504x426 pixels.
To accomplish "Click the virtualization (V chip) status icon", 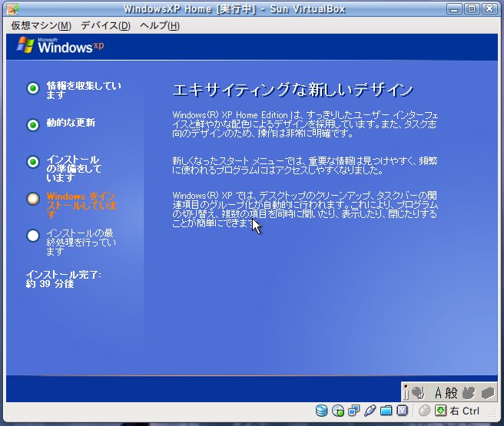I will click(x=402, y=411).
